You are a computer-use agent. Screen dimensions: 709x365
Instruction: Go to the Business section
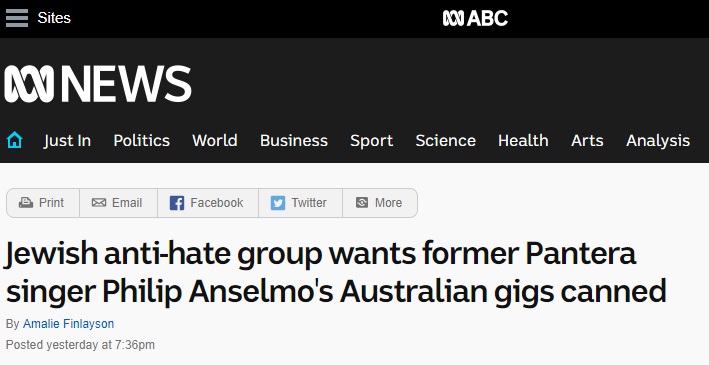[x=294, y=141]
